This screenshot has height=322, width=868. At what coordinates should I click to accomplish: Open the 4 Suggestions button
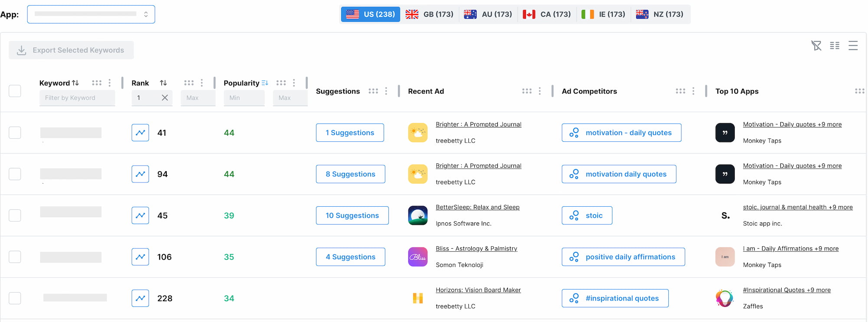(351, 257)
